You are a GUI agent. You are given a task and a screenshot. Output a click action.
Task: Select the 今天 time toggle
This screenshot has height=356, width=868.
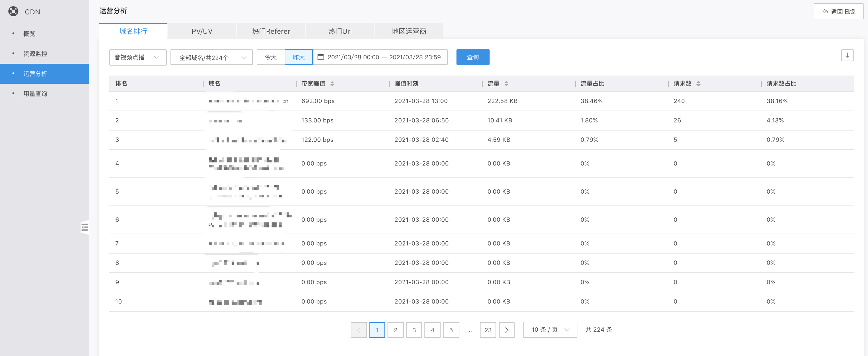(x=271, y=57)
